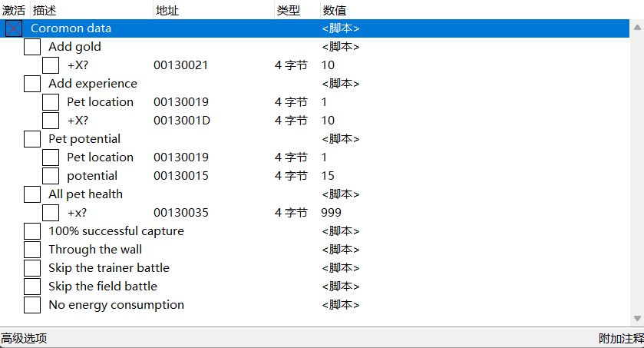The image size is (644, 348).
Task: Click address 00130035 cell
Action: point(180,213)
